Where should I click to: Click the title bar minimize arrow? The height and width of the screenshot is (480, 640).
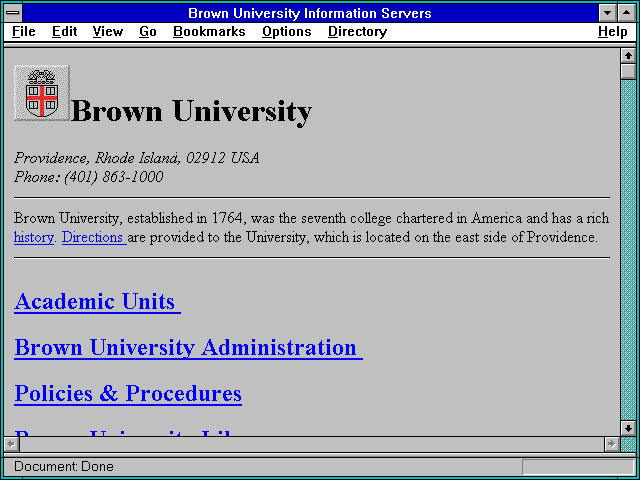[x=607, y=13]
